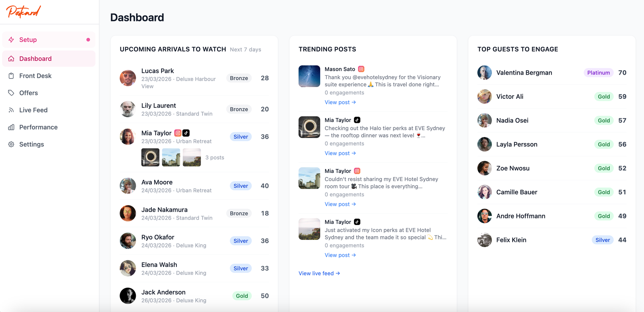Click the Postcard logo
This screenshot has width=644, height=312.
tap(23, 12)
